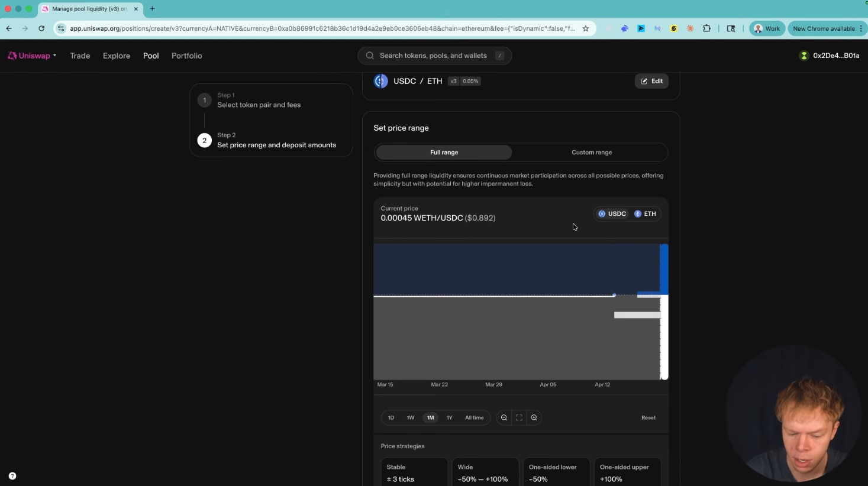Zoom out the price chart
The height and width of the screenshot is (486, 868).
click(504, 417)
